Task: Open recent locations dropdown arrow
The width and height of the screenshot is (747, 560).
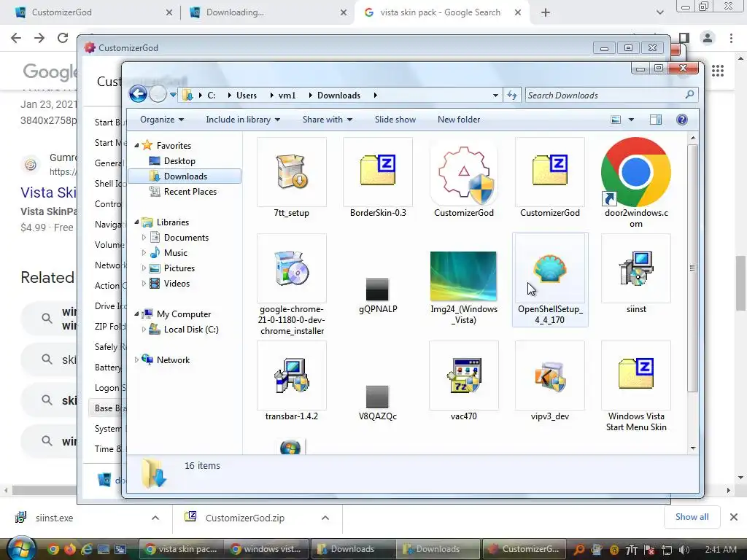Action: 173,95
